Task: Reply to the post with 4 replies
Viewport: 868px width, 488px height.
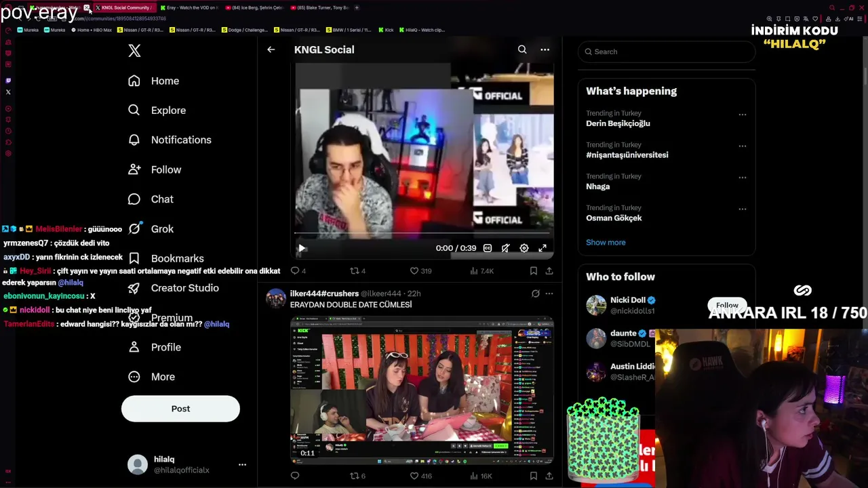Action: point(298,271)
